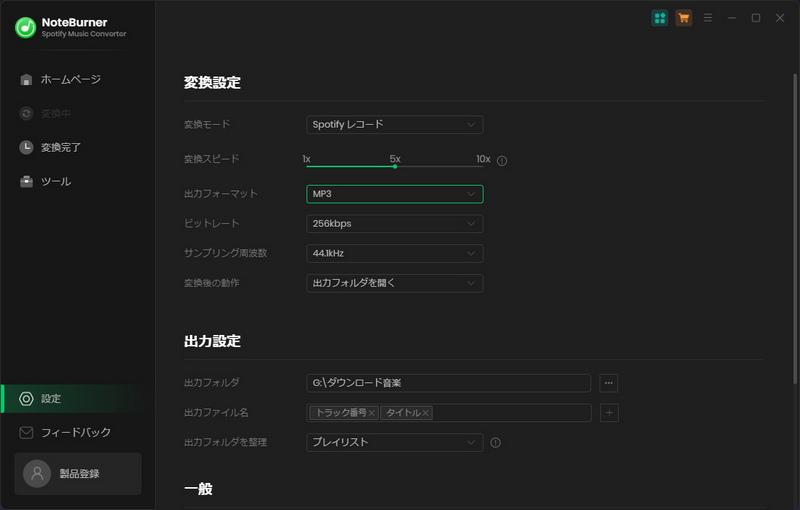Click the plus icon to add filename tag
800x510 pixels.
(609, 413)
